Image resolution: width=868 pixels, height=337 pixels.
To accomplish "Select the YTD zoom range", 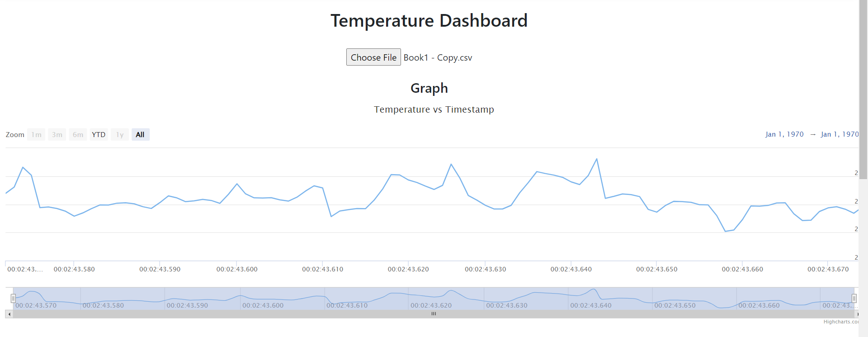I will (x=99, y=134).
